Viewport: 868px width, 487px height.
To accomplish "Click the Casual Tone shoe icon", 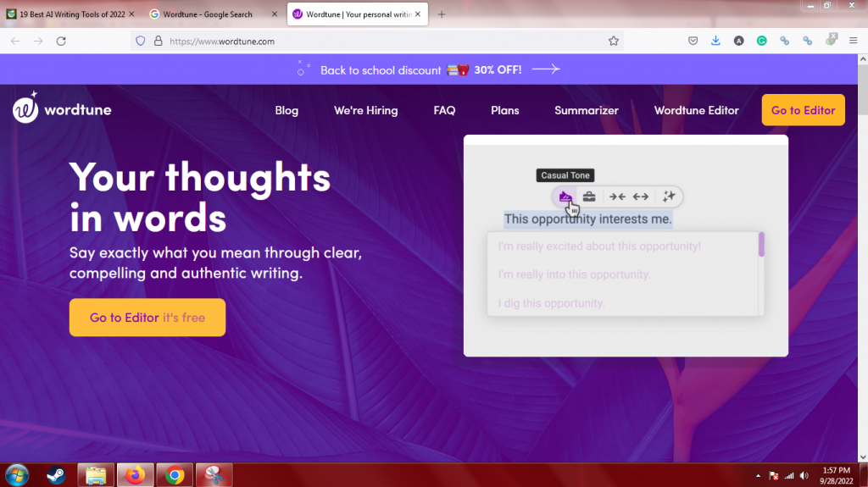I will pyautogui.click(x=565, y=196).
